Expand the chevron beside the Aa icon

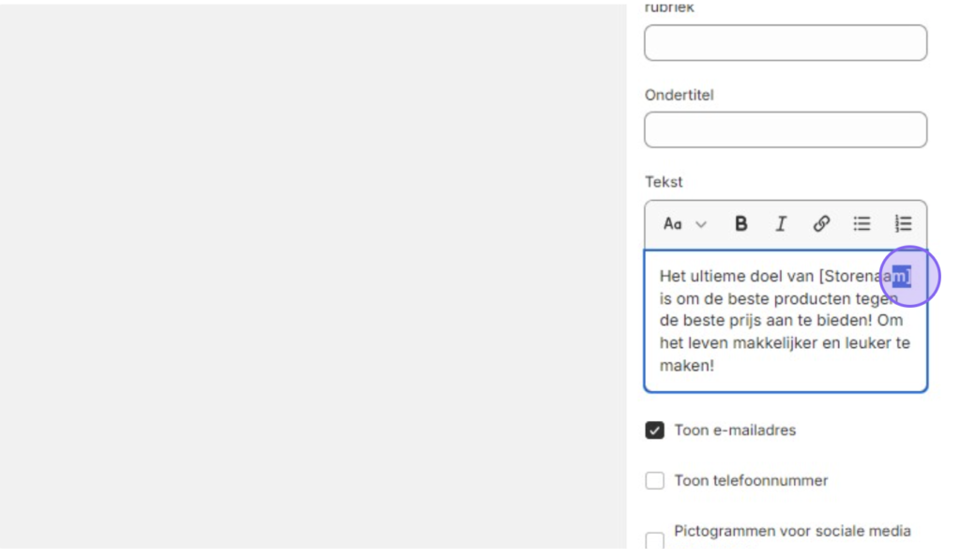tap(701, 225)
